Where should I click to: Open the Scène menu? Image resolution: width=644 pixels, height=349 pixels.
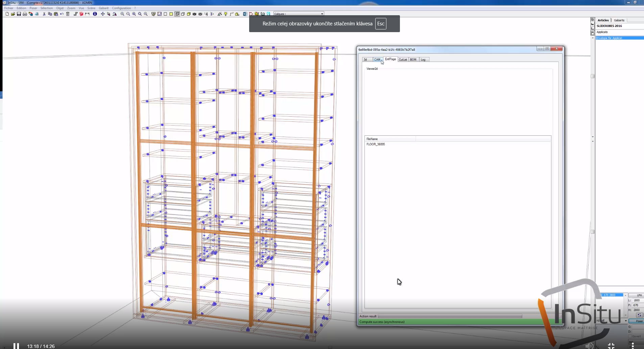[x=91, y=8]
